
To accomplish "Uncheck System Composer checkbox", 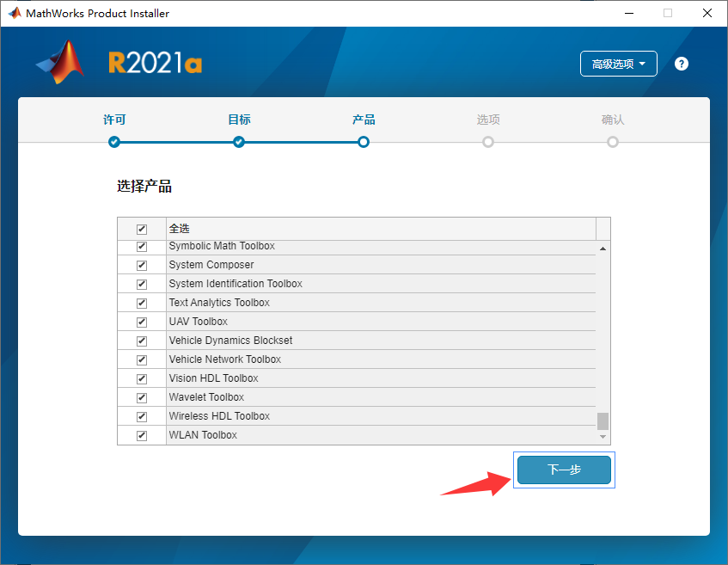I will pyautogui.click(x=142, y=266).
